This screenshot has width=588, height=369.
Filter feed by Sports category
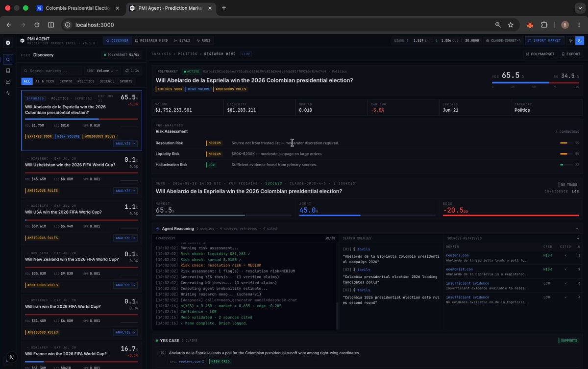(x=126, y=81)
